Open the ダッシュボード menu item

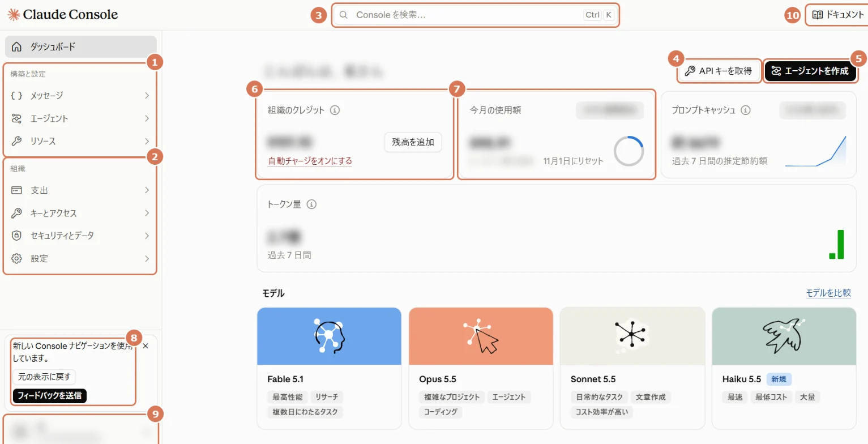(80, 46)
